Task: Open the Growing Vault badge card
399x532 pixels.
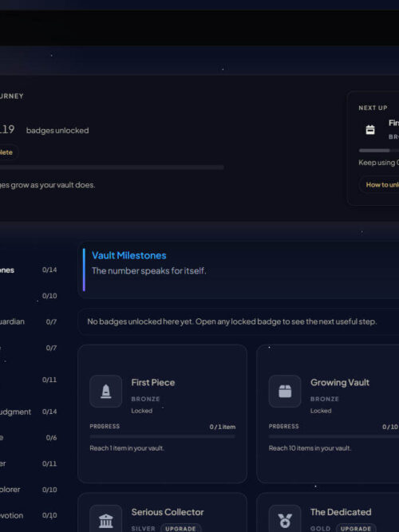Action: click(328, 414)
